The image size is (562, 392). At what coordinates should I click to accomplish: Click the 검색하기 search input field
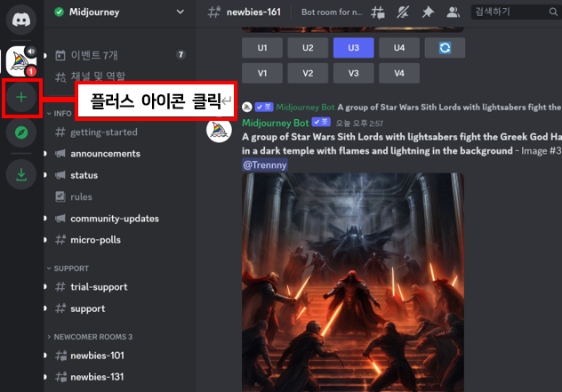coord(516,12)
